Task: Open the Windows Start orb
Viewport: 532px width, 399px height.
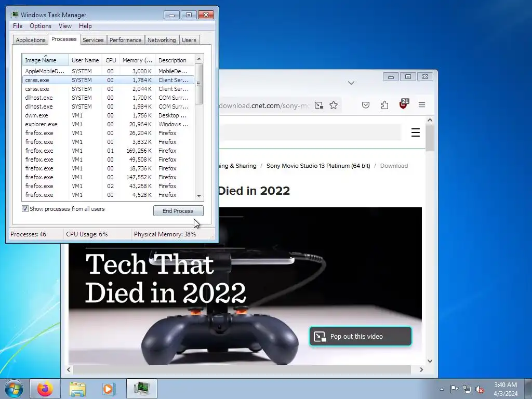Action: tap(14, 389)
